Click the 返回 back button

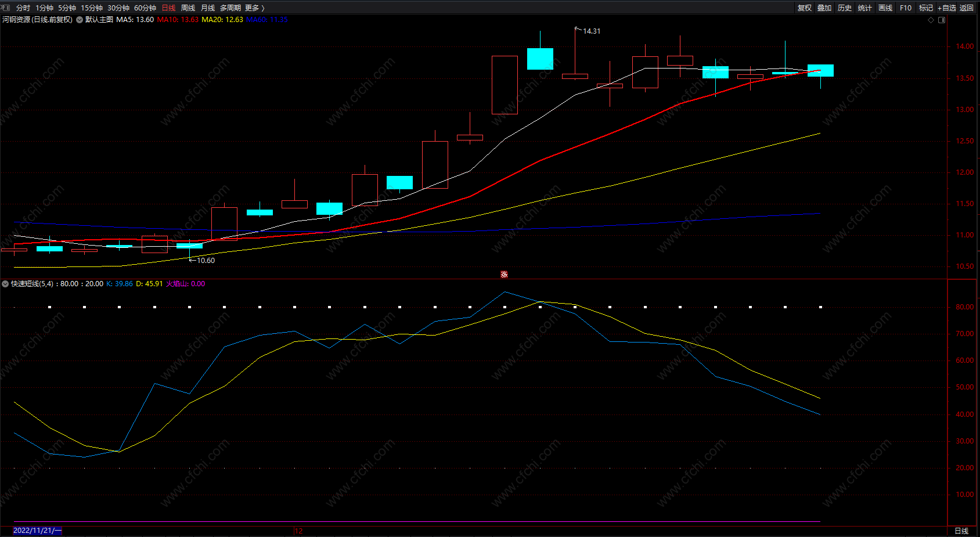click(x=967, y=8)
